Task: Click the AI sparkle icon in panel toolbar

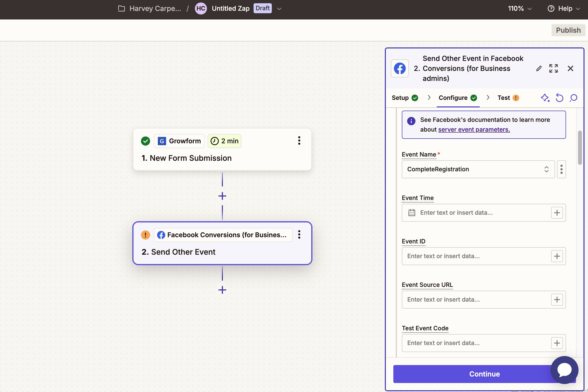Action: tap(545, 98)
